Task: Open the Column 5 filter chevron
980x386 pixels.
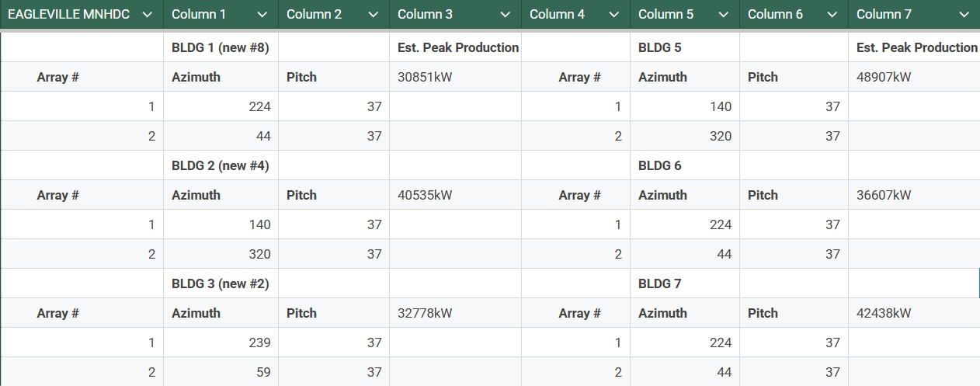Action: click(x=724, y=15)
